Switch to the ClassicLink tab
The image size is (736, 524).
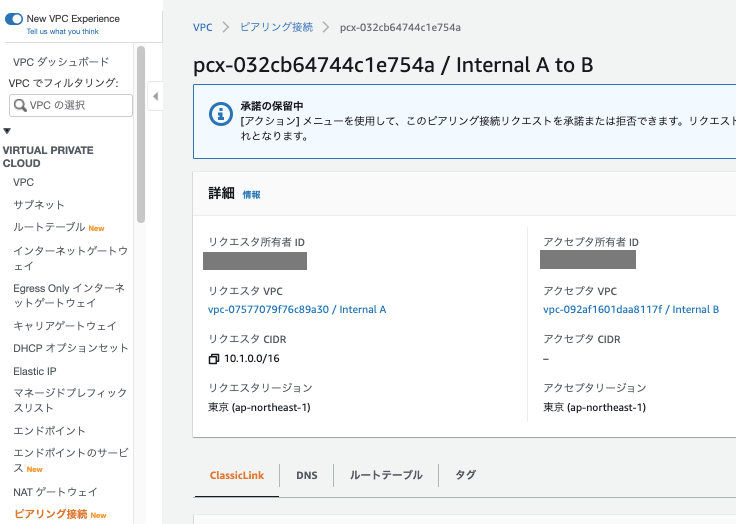(237, 475)
